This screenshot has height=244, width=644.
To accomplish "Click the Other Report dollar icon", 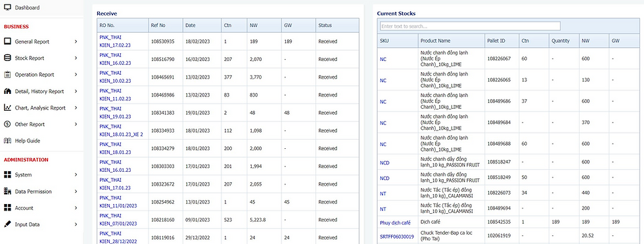I will pyautogui.click(x=7, y=124).
